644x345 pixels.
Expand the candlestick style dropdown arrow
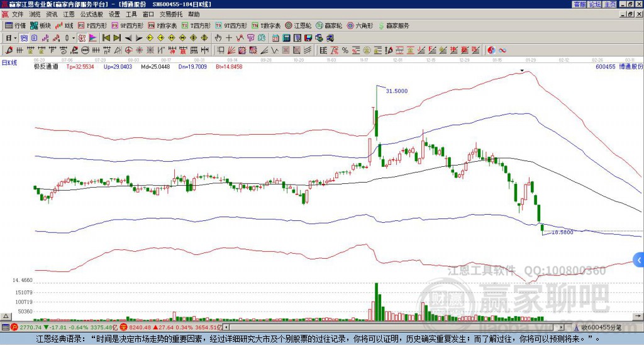(x=74, y=38)
